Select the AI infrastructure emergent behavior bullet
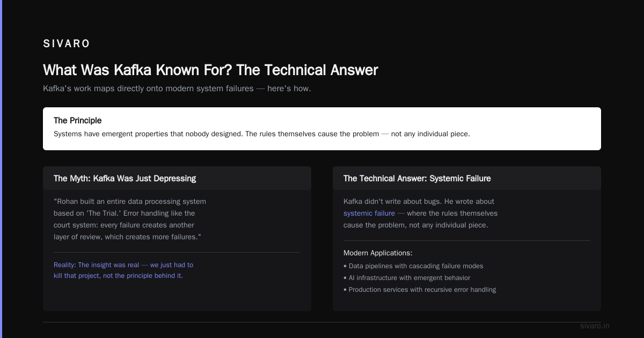The width and height of the screenshot is (644, 338). [407, 278]
